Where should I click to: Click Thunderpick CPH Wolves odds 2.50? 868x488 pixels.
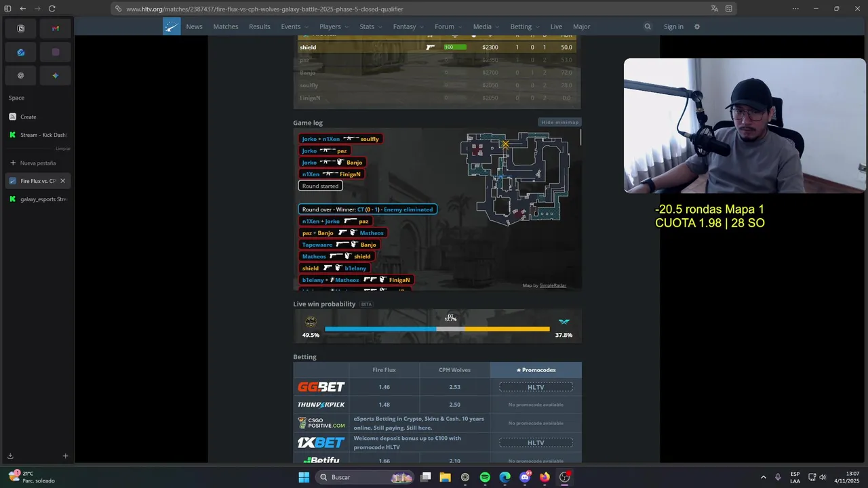pyautogui.click(x=454, y=405)
